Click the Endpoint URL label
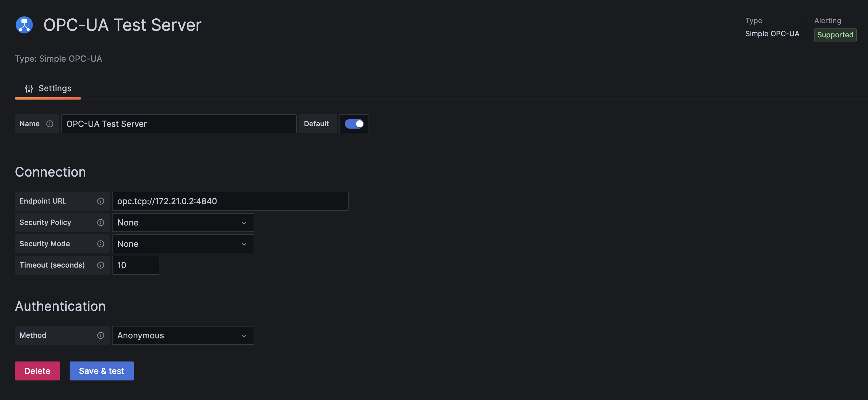Viewport: 868px width, 400px height. click(43, 201)
